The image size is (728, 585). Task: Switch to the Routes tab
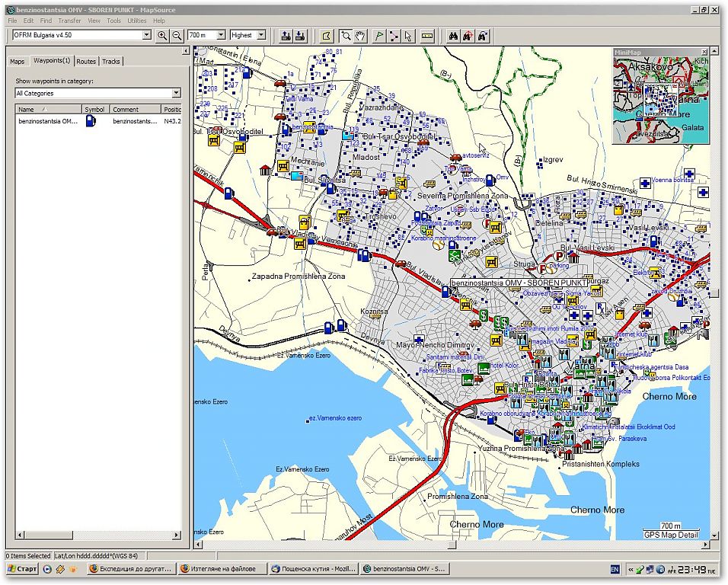coord(86,61)
